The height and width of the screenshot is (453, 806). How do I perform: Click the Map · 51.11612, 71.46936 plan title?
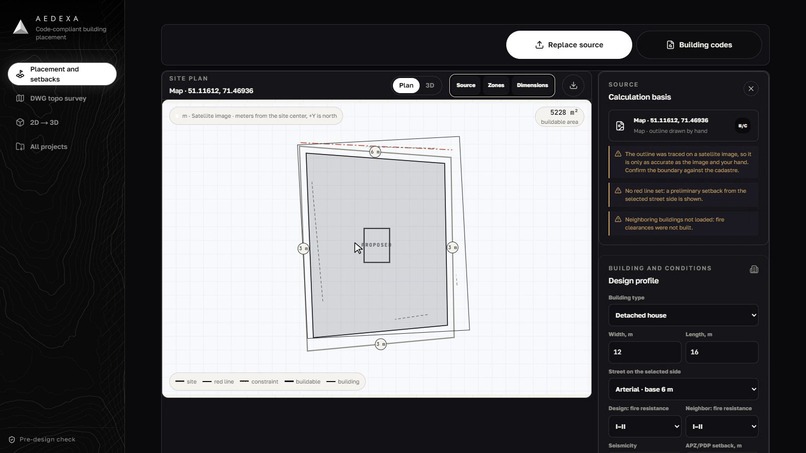pyautogui.click(x=211, y=90)
